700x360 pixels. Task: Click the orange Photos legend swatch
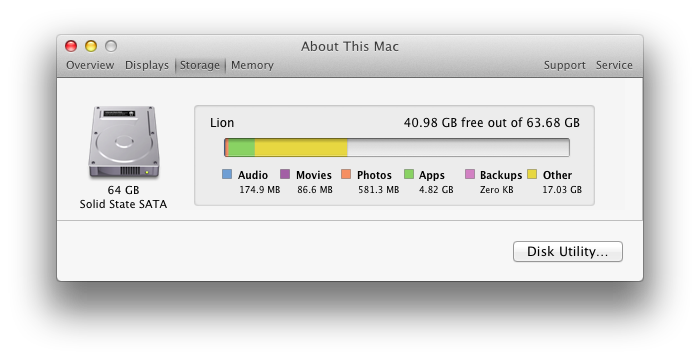click(346, 174)
